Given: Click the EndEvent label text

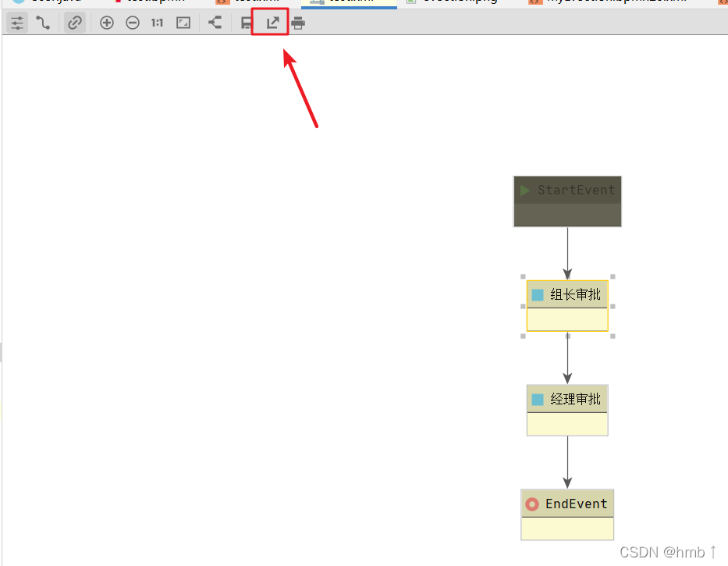Looking at the screenshot, I should pyautogui.click(x=576, y=504).
